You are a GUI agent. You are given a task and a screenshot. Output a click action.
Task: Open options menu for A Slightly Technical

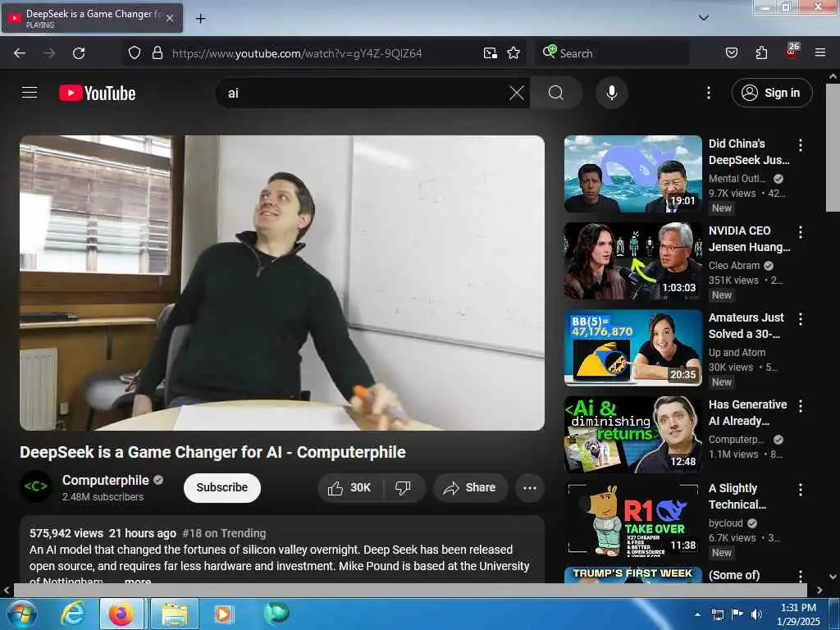(x=800, y=489)
